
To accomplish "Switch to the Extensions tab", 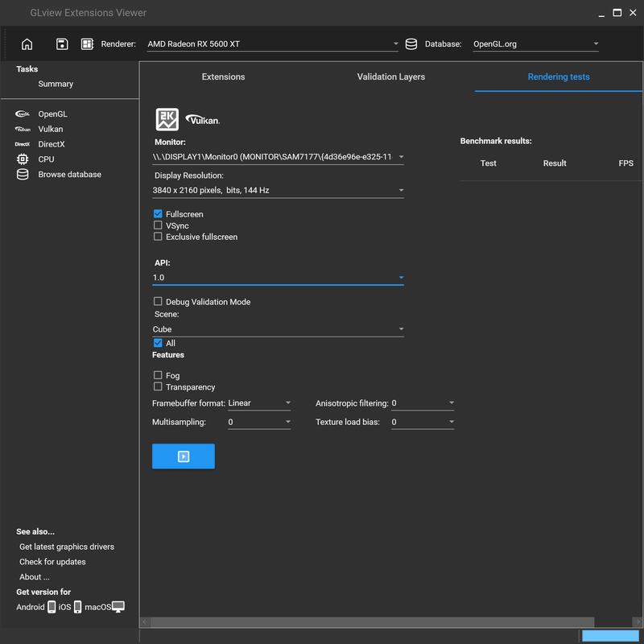I will pyautogui.click(x=224, y=76).
